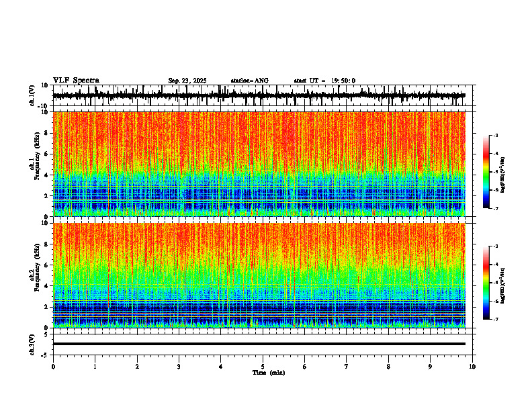Click time axis tick label "9"
532x411 pixels.
[x=430, y=367]
